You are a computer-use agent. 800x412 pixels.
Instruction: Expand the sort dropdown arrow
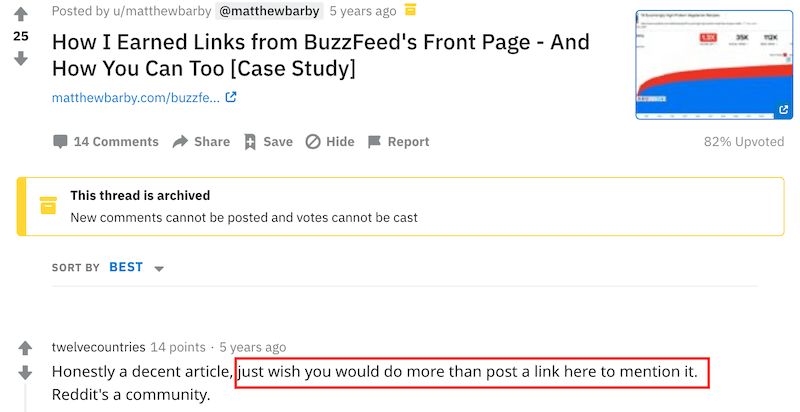[159, 268]
